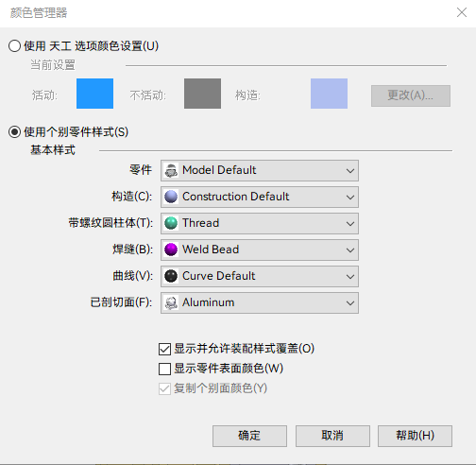Expand the 已剖切面 Aluminum dropdown arrow
Image resolution: width=476 pixels, height=465 pixels.
(x=350, y=303)
